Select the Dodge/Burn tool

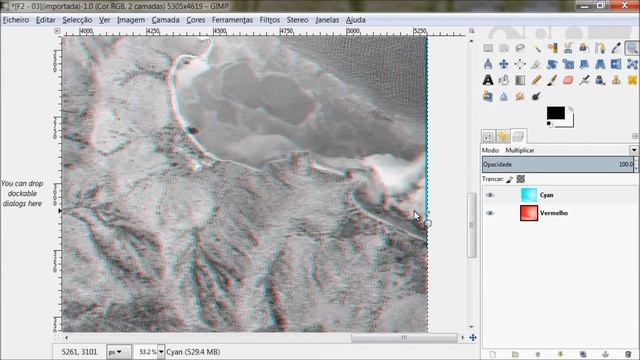pos(536,96)
